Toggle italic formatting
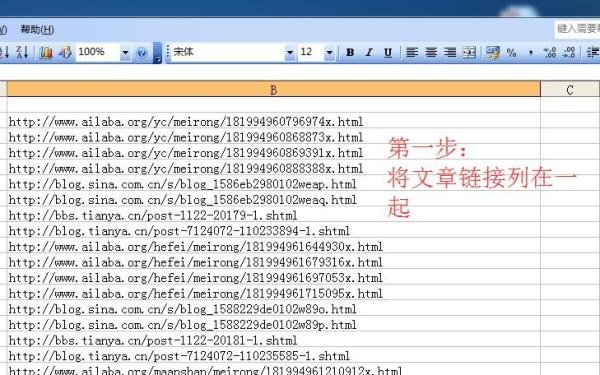The height and width of the screenshot is (375, 600). (x=369, y=52)
